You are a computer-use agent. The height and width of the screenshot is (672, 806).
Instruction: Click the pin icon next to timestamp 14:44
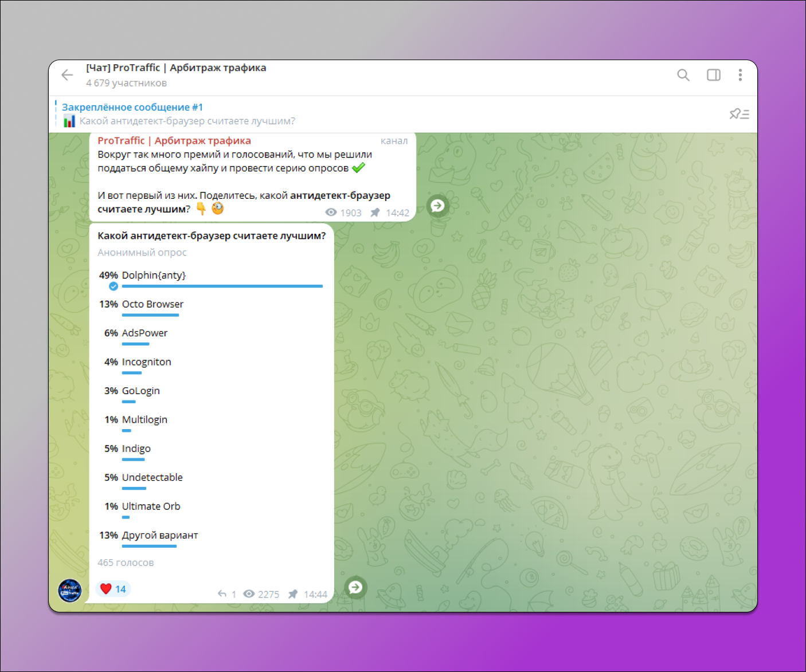pos(293,594)
